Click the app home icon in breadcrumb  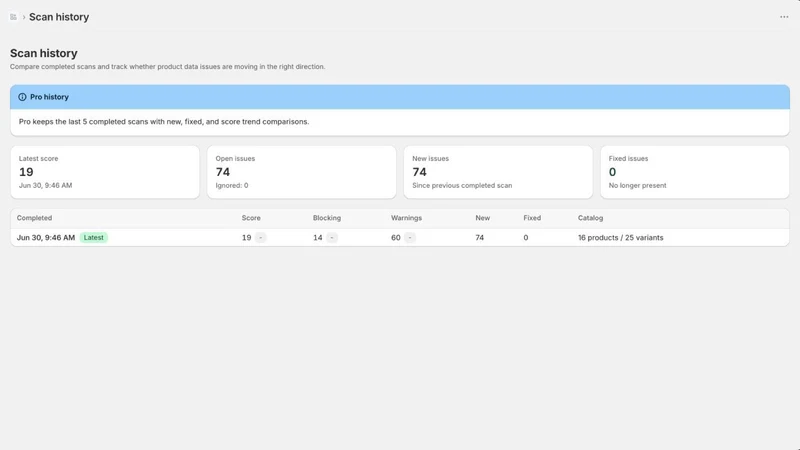tap(13, 17)
